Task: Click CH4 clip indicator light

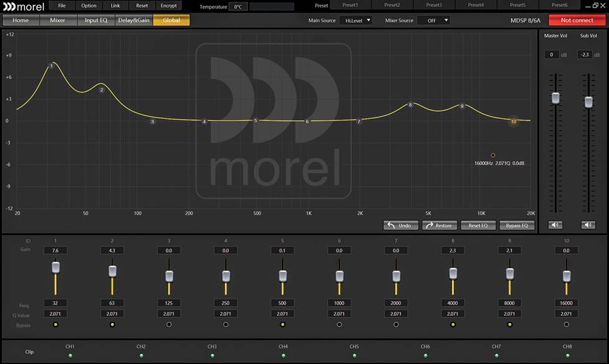Action: click(x=283, y=355)
